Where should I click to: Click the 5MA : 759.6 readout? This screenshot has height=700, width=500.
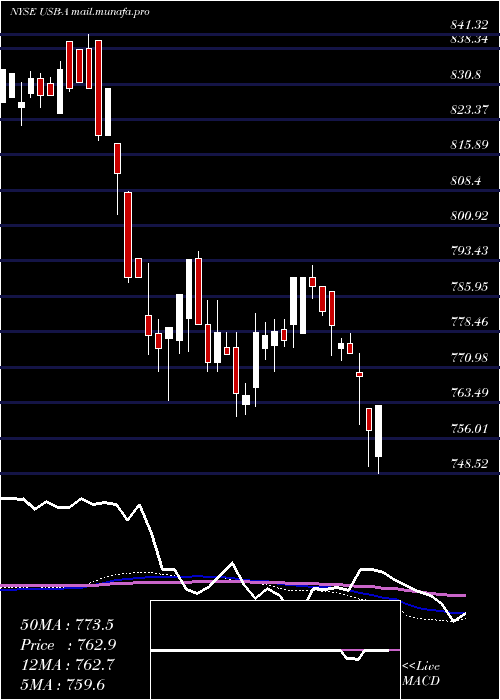click(x=62, y=684)
